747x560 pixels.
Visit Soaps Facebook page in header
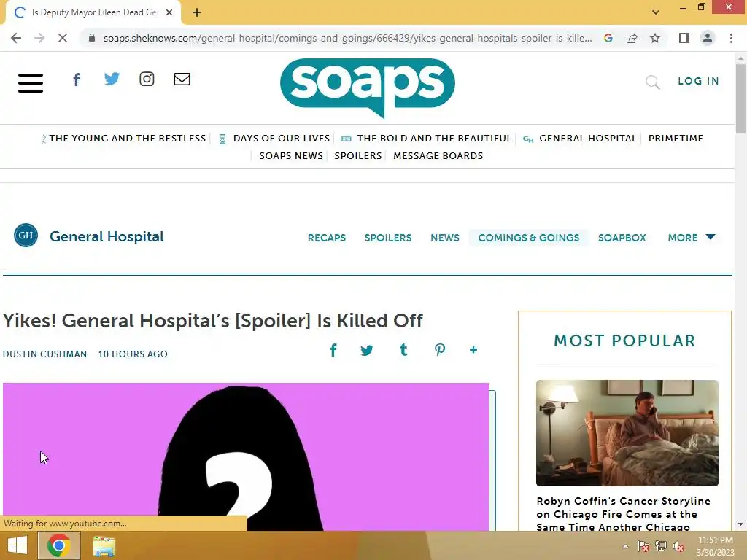pos(76,79)
